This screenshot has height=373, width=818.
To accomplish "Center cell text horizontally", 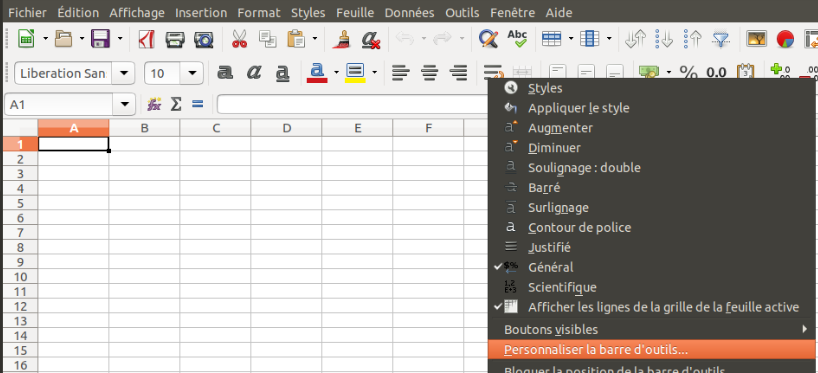I will click(x=429, y=73).
